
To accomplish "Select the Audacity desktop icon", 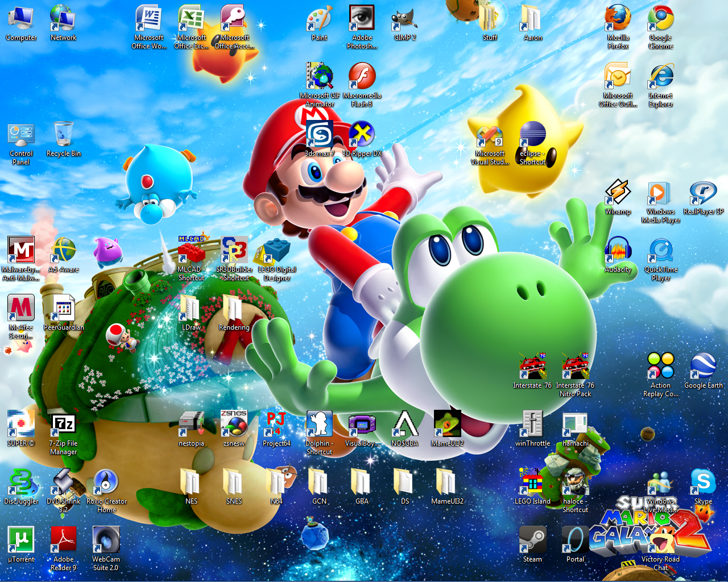I will tap(618, 251).
